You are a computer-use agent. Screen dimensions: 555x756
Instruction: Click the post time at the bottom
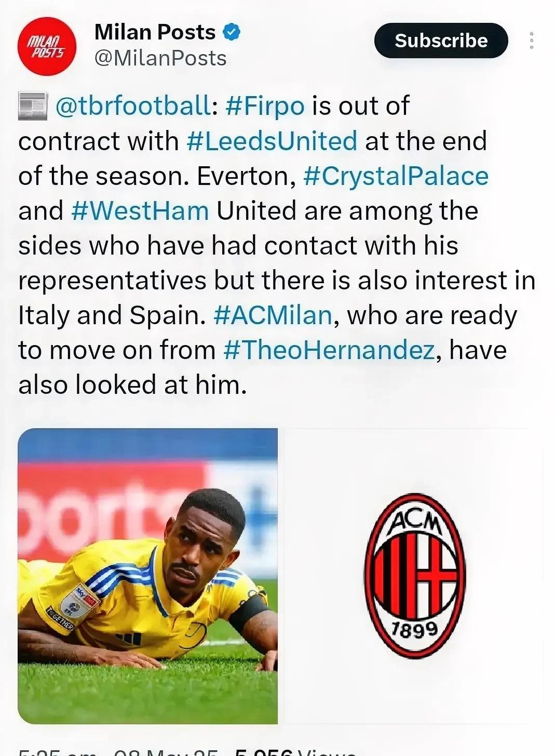click(57, 752)
